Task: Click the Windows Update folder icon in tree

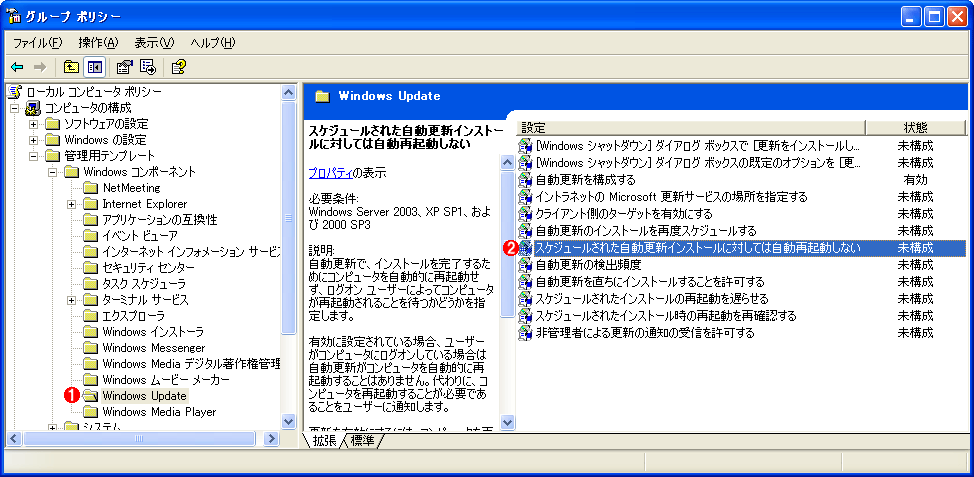Action: tap(91, 395)
